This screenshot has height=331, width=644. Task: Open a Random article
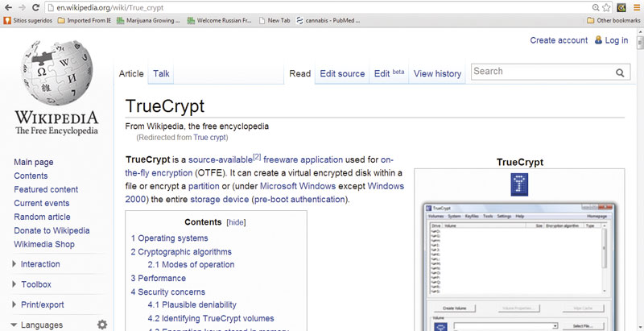[42, 217]
